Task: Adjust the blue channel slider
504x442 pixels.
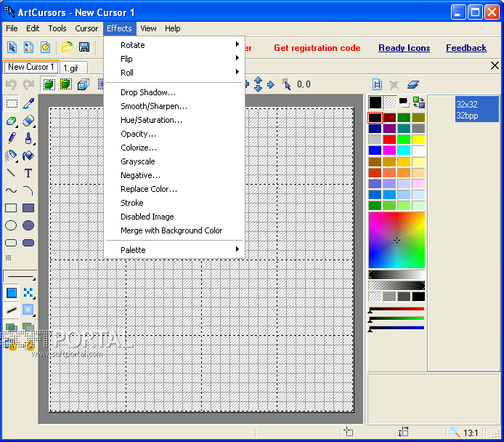Action: 397,328
